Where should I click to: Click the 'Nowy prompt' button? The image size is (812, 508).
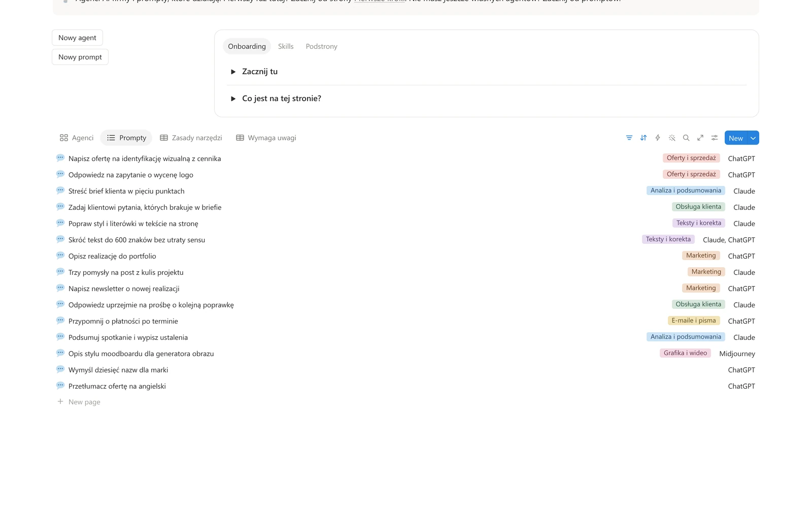coord(80,57)
